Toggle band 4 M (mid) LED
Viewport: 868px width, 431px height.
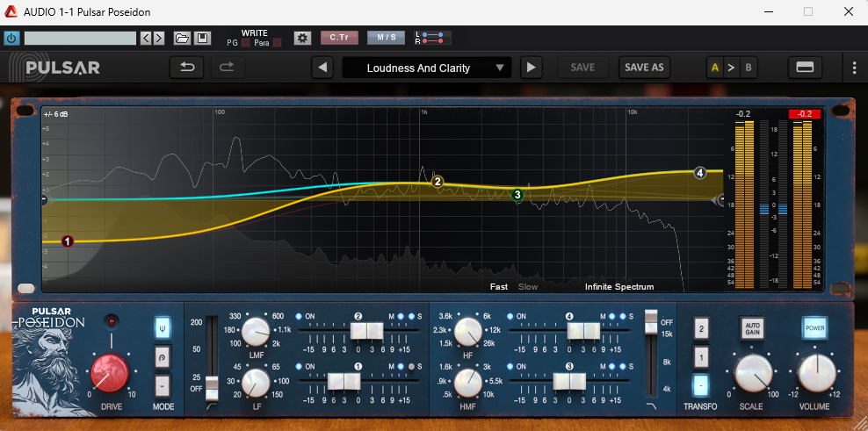(x=613, y=317)
